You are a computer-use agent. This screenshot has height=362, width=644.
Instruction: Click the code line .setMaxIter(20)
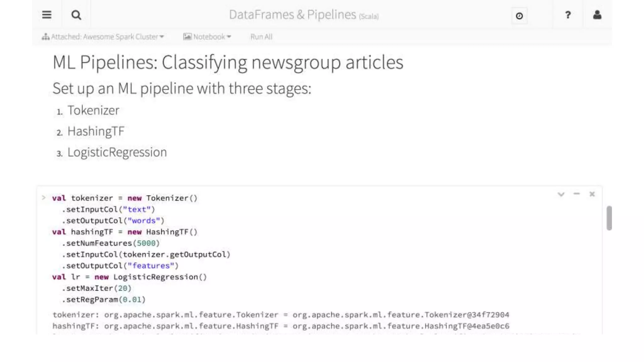97,288
